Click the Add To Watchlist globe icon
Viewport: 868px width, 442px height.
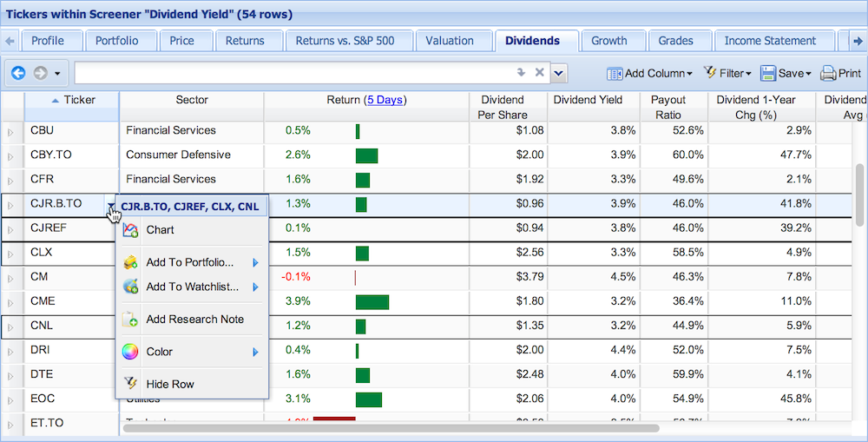[x=130, y=287]
